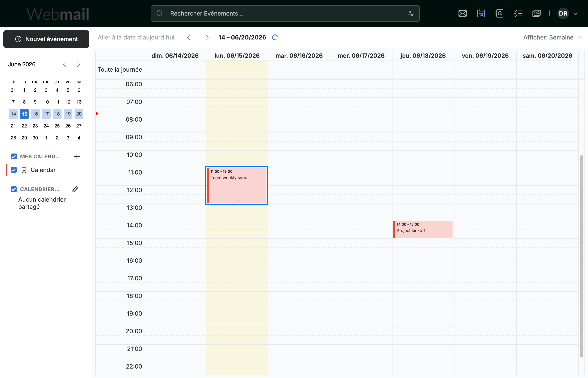Click the DR user avatar

pos(563,13)
